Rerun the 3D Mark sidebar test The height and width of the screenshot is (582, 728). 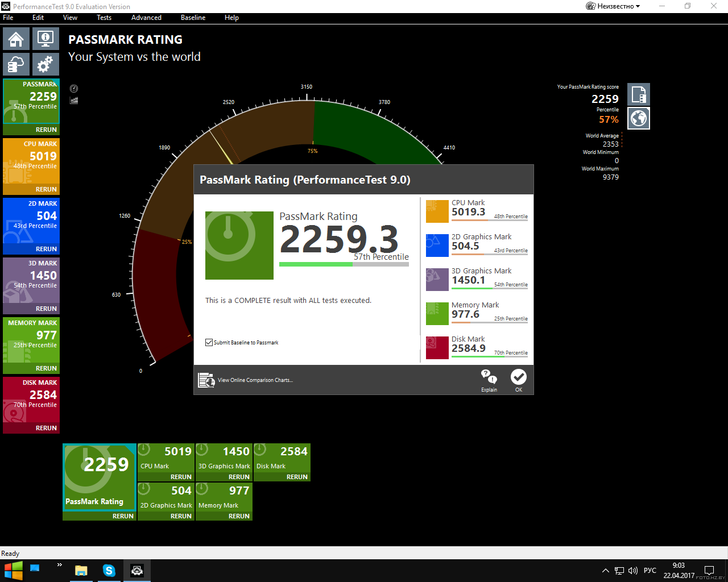pyautogui.click(x=46, y=309)
